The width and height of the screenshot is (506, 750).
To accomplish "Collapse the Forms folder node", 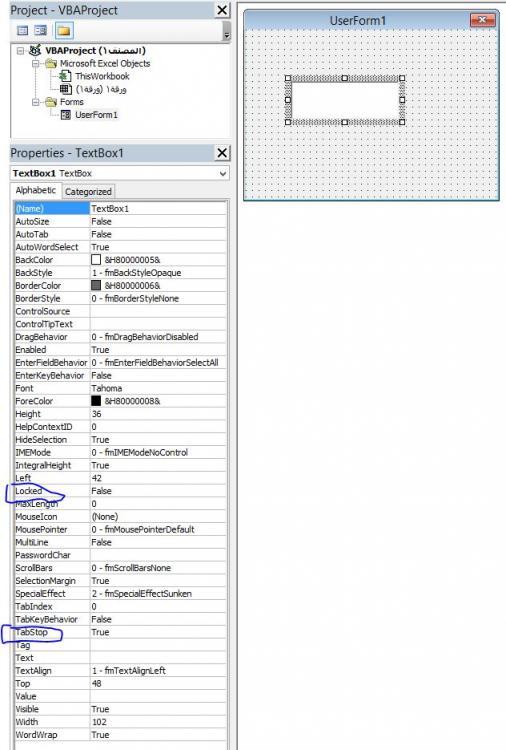I will 35,102.
